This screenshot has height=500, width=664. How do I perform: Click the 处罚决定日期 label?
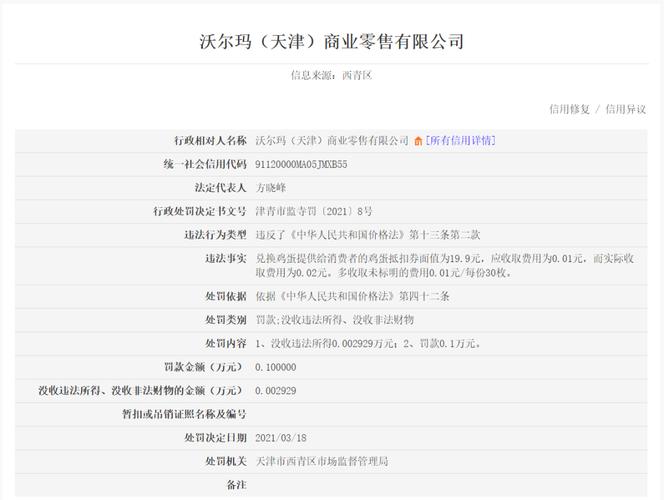click(x=216, y=438)
